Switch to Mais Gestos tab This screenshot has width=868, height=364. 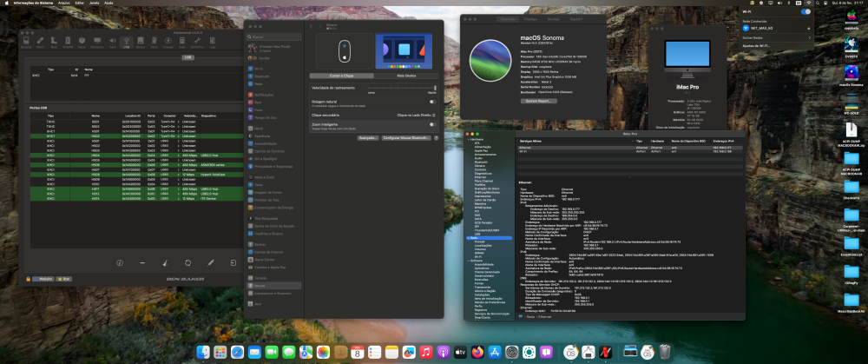(x=406, y=76)
